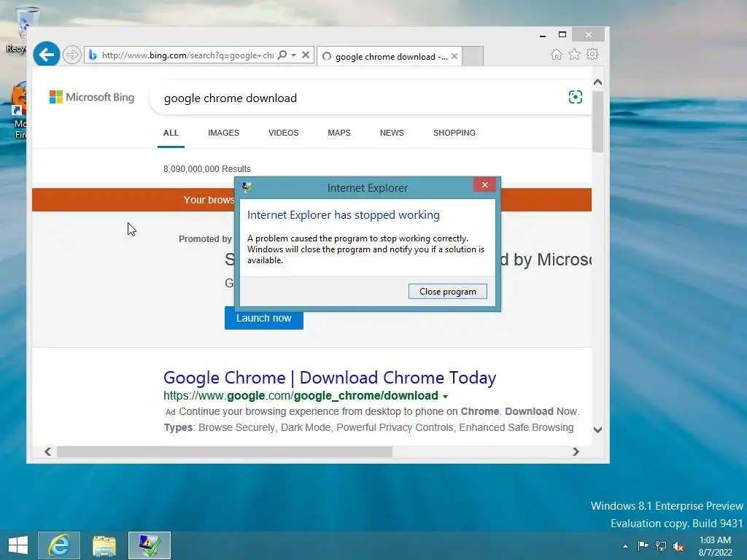Switch to the VIDEOS search tab
The width and height of the screenshot is (747, 560).
(284, 133)
